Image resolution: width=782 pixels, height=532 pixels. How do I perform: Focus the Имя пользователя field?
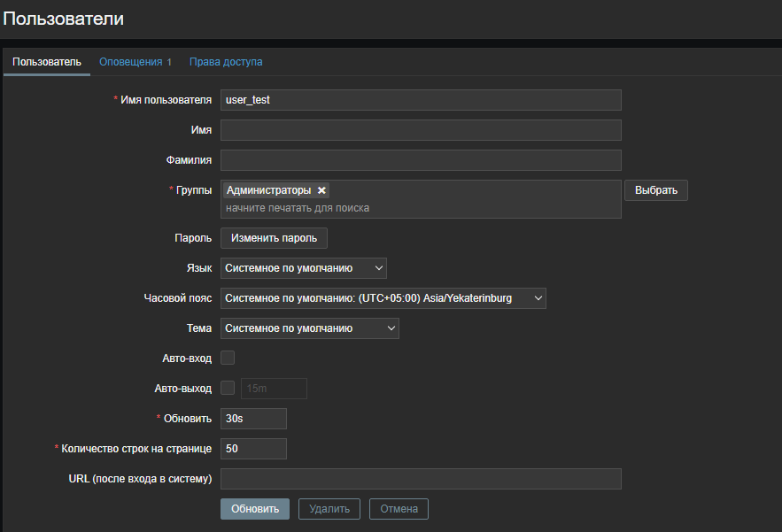(421, 100)
